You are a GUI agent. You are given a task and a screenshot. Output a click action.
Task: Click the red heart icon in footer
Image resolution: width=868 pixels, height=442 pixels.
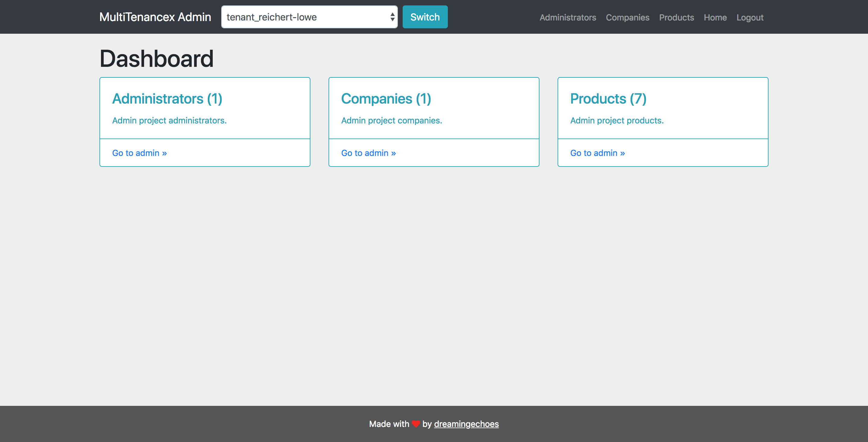click(416, 424)
